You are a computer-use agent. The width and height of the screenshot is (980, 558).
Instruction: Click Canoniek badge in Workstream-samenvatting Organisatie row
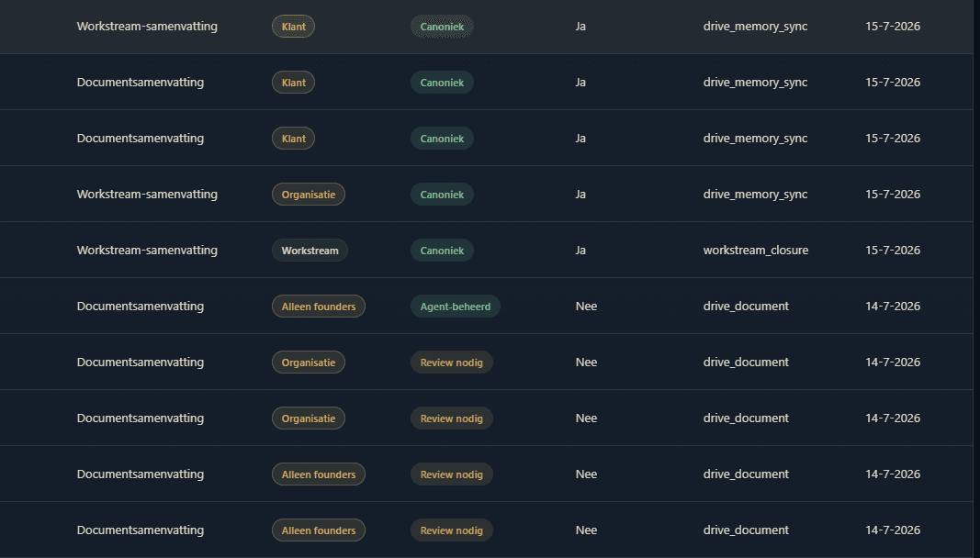442,195
